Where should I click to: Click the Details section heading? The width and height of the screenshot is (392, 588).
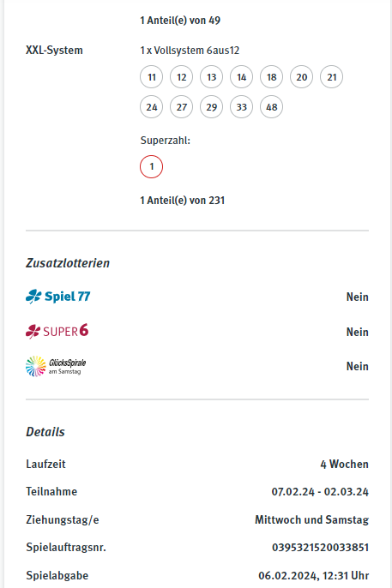tap(45, 432)
